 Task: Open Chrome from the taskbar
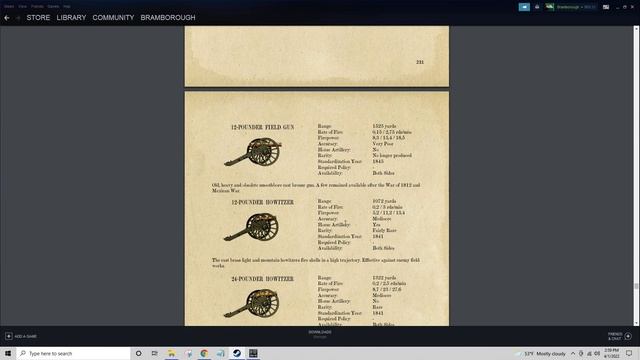(204, 353)
